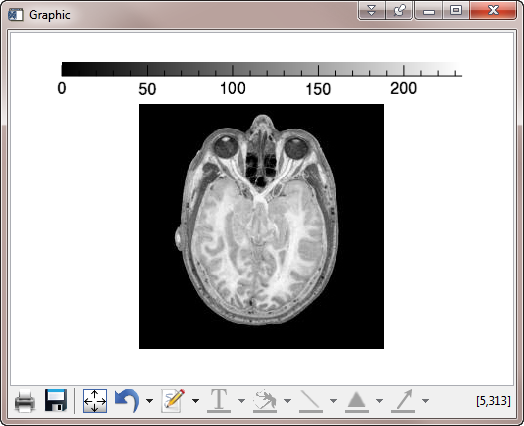The width and height of the screenshot is (524, 426).
Task: Select the pan/move arrows tool
Action: tap(95, 401)
